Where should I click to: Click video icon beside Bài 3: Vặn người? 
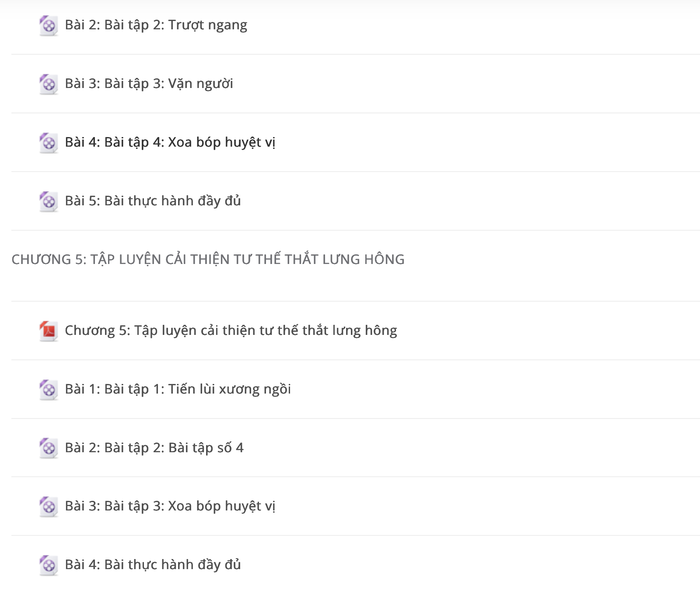pos(49,84)
